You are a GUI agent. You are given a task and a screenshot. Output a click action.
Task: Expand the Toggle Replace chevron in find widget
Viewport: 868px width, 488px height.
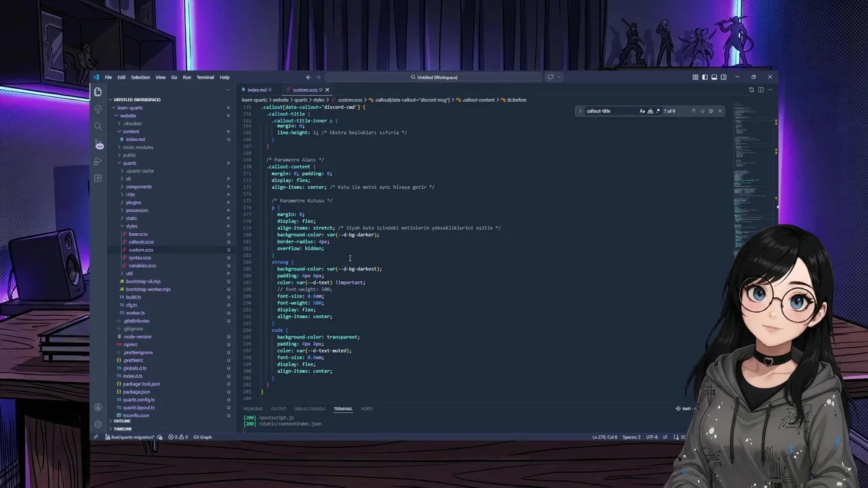coord(580,111)
